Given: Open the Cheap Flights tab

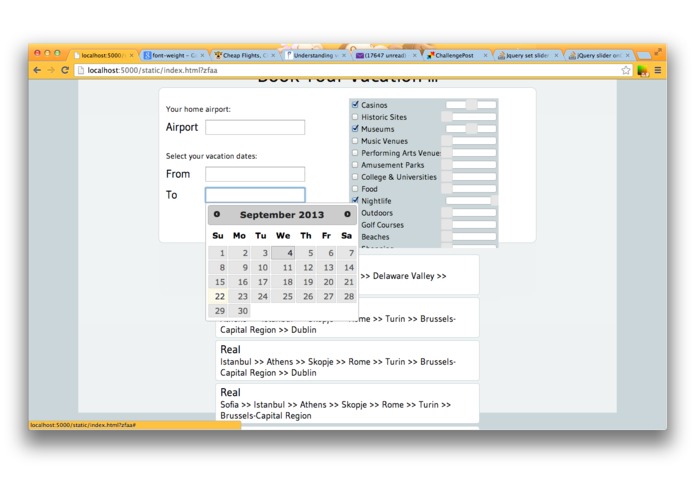Looking at the screenshot, I should click(x=244, y=55).
